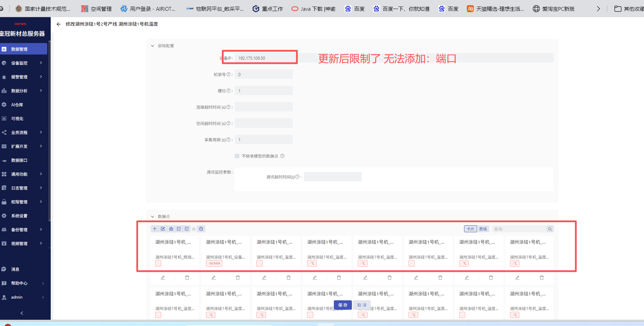The height and width of the screenshot is (326, 644).
Task: Click the 连接超时时间 help question icon
Action: pos(229,107)
